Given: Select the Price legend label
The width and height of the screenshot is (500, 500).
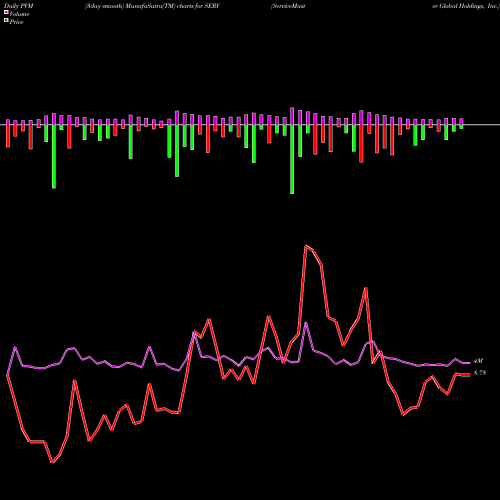Looking at the screenshot, I should [x=16, y=22].
